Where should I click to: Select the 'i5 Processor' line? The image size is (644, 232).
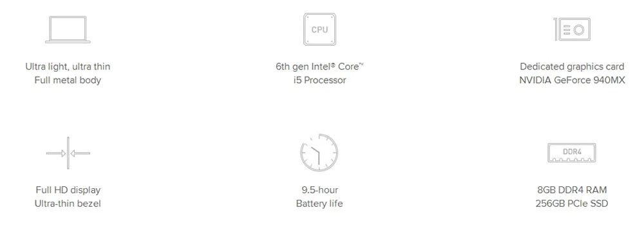(319, 80)
